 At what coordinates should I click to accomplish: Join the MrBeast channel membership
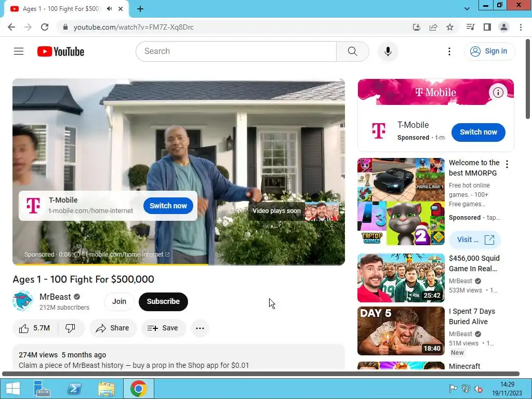click(x=119, y=301)
